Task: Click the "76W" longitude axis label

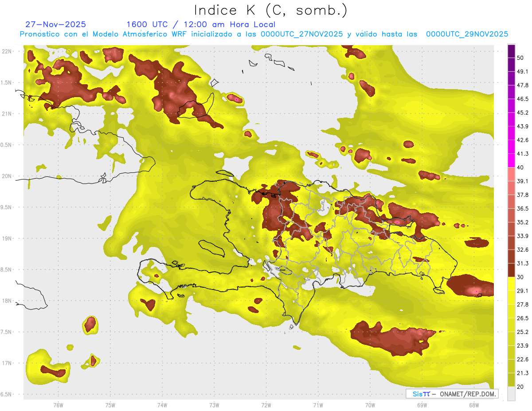Action: coord(58,405)
